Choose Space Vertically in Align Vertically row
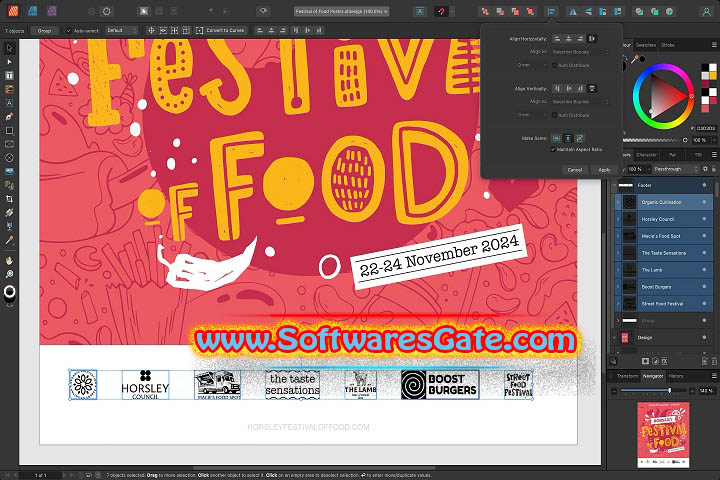This screenshot has width=720, height=480. click(x=592, y=88)
